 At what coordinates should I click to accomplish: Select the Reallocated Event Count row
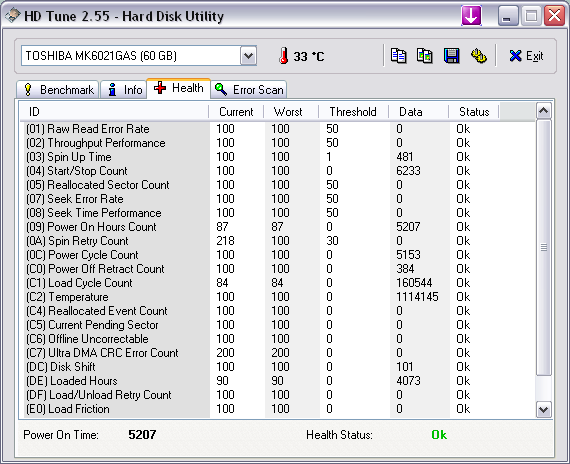[x=278, y=311]
